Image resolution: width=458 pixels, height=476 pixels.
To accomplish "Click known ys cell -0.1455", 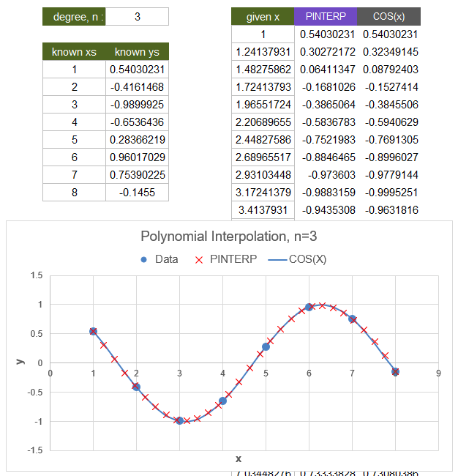I will pyautogui.click(x=137, y=193).
